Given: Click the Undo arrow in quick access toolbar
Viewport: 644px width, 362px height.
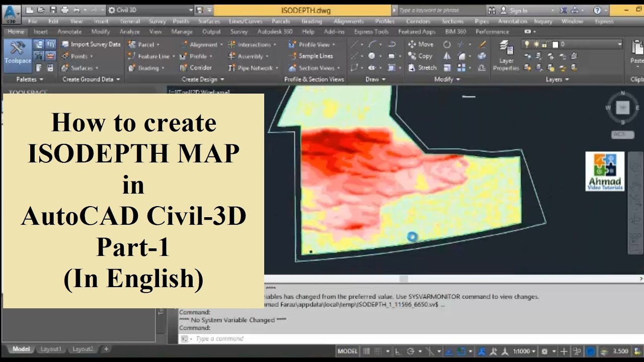Looking at the screenshot, I should click(x=76, y=10).
